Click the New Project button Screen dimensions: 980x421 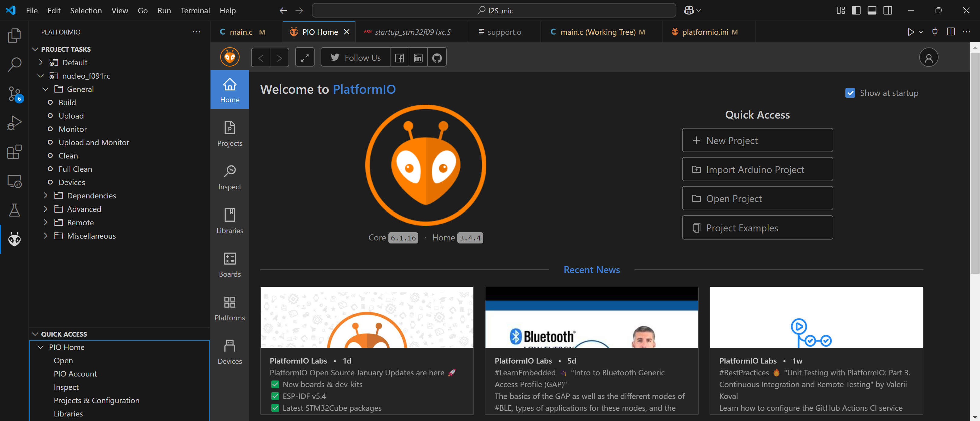pos(757,140)
